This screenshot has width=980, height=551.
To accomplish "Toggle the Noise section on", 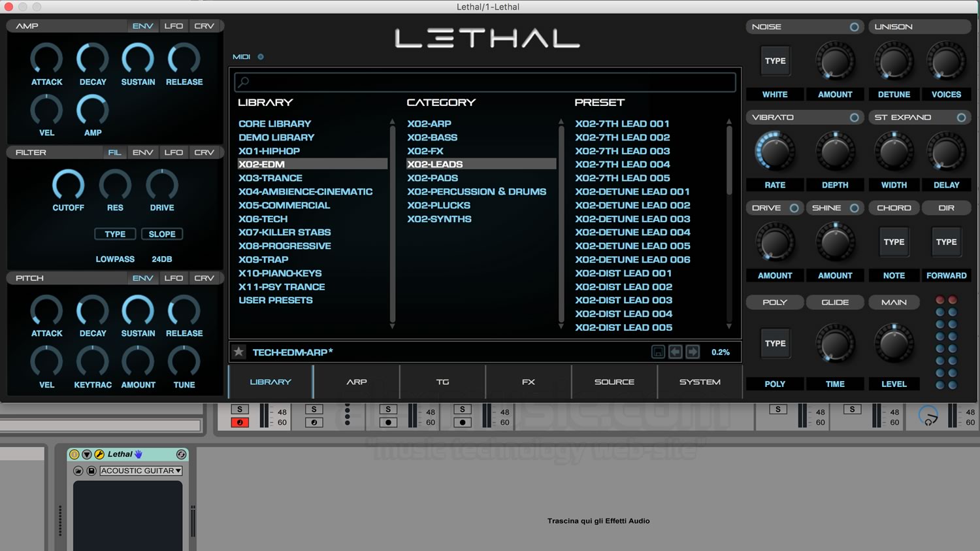I will (x=854, y=27).
